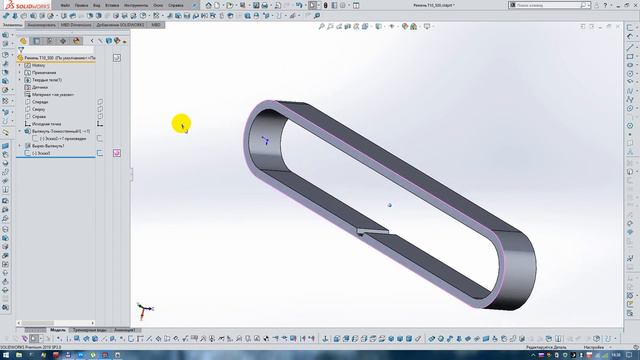
Task: Activate the Select cursor tool
Action: point(312,5)
